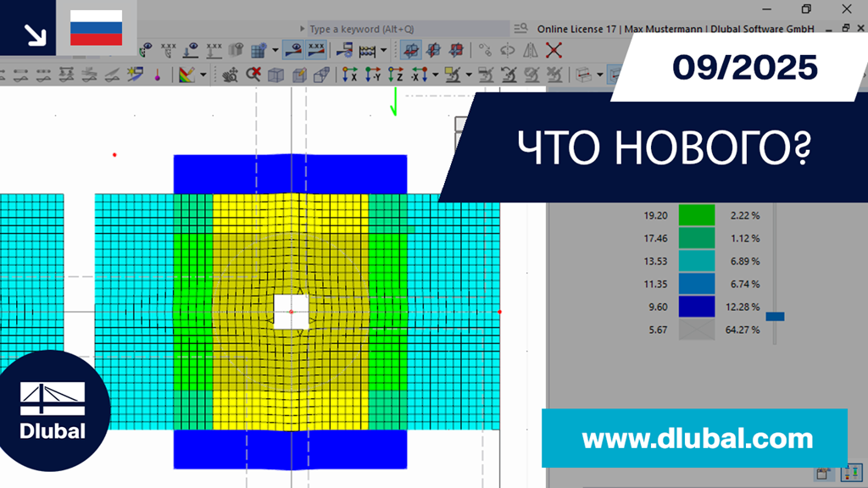The image size is (868, 488).
Task: Set view in -Y direction
Action: click(373, 75)
